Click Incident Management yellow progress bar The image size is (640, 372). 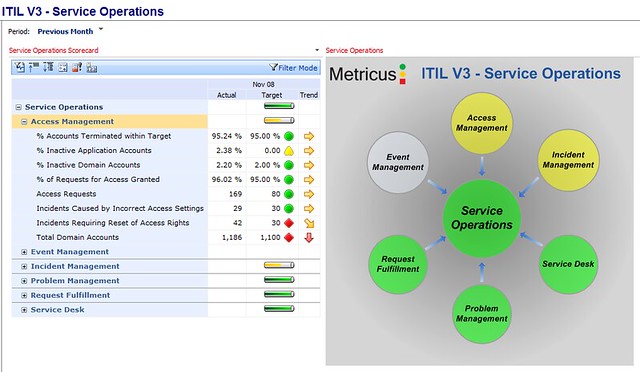point(279,265)
